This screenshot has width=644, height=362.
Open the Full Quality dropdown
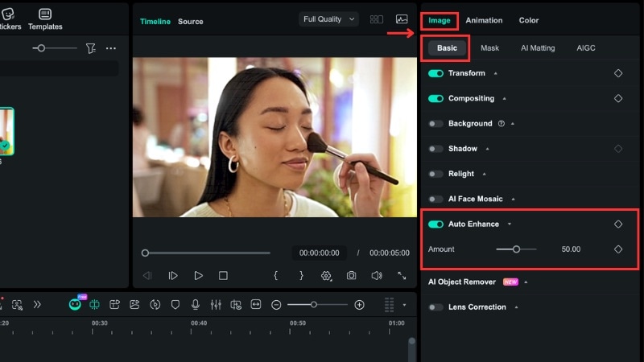(328, 19)
